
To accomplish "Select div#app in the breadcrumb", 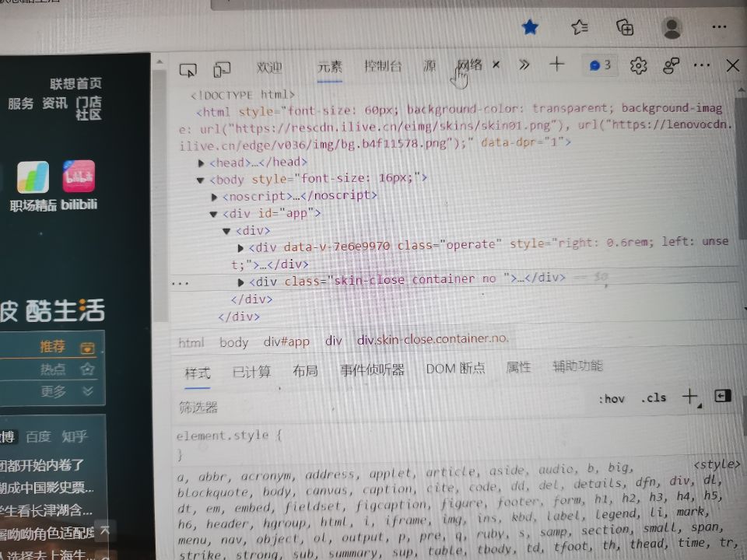I will pos(286,341).
